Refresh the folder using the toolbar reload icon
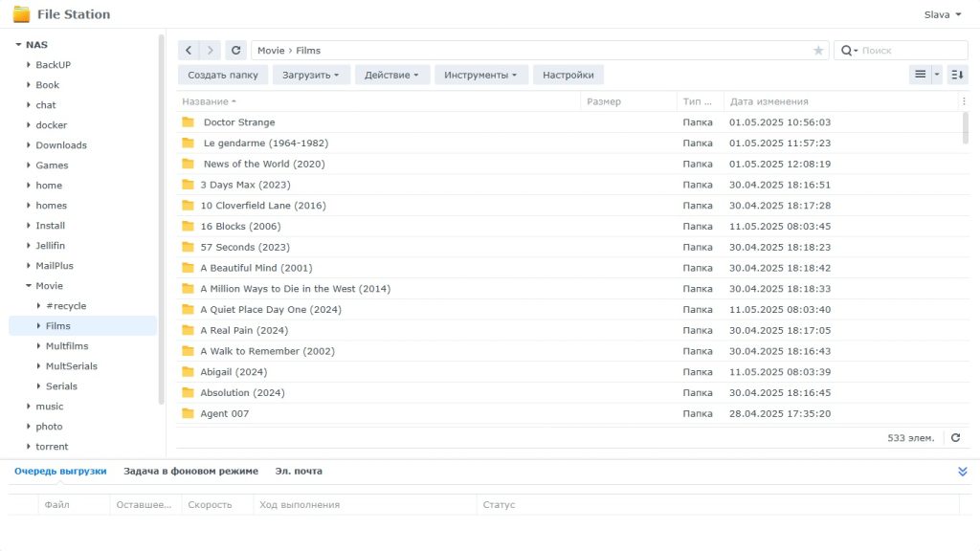 [x=235, y=50]
